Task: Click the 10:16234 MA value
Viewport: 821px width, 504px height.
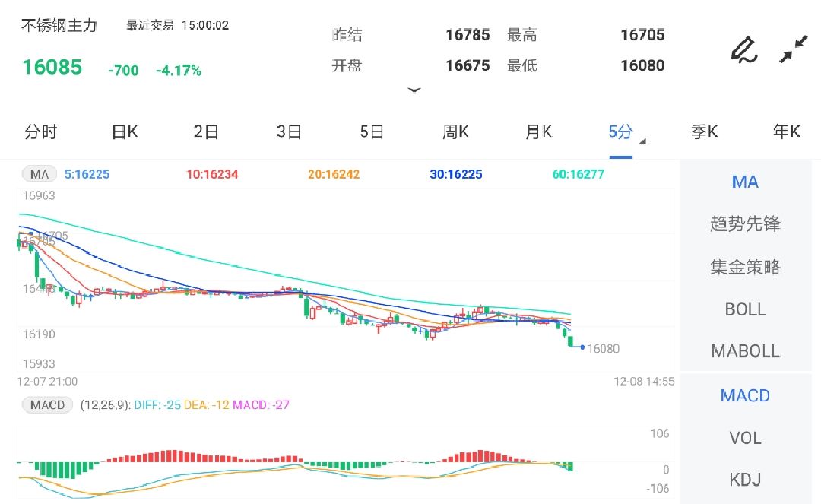Action: [212, 174]
